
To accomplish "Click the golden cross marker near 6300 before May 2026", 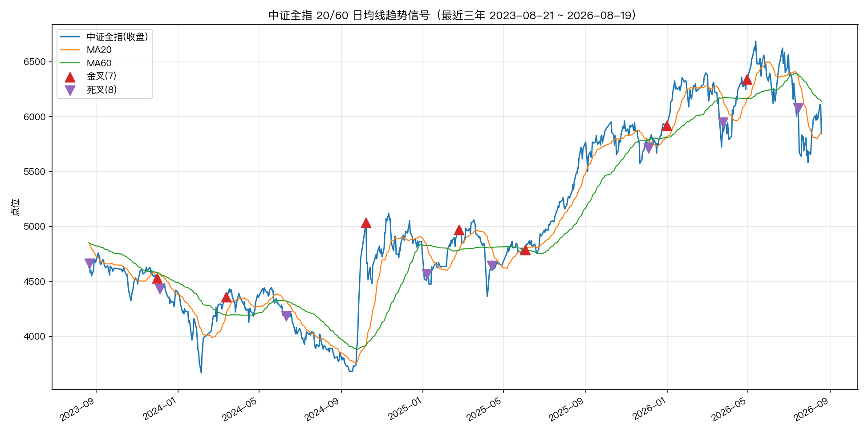I will pyautogui.click(x=747, y=79).
